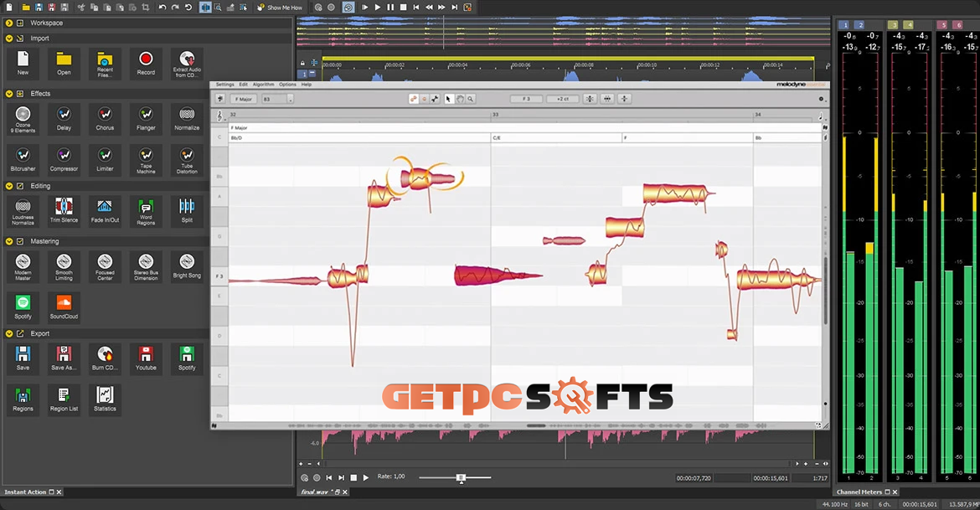980x510 pixels.
Task: Select the Focused Center mastering preset
Action: click(x=105, y=266)
